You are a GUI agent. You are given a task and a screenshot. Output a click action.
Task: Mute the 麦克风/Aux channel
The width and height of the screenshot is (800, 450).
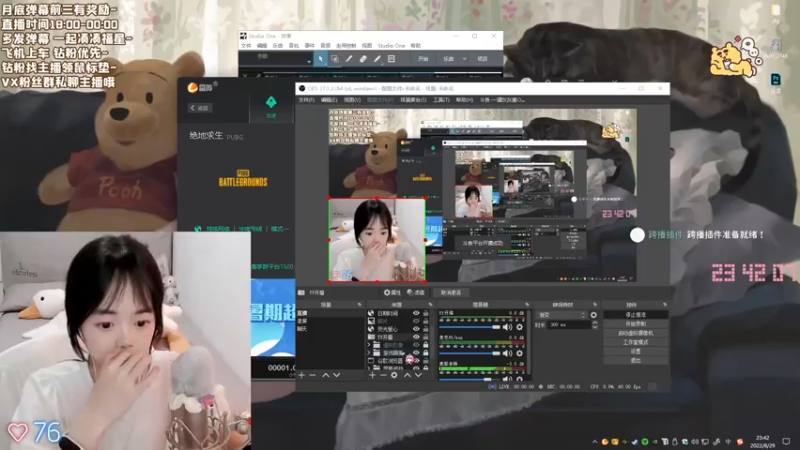point(508,353)
